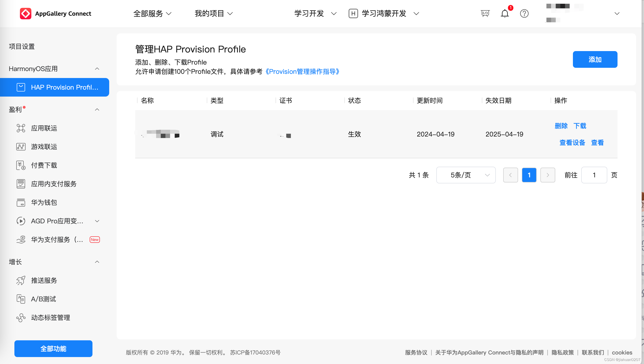This screenshot has width=644, height=364.
Task: Click the go-to page number input
Action: [594, 175]
